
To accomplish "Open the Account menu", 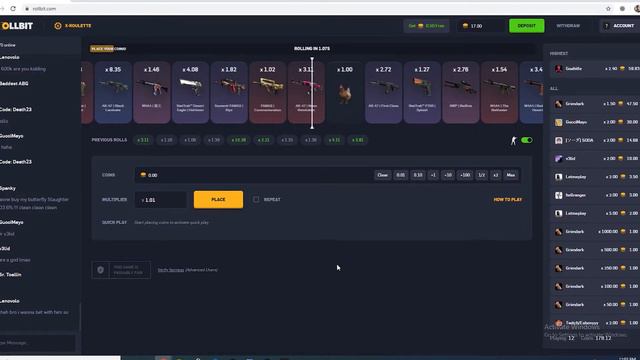I will pos(619,26).
